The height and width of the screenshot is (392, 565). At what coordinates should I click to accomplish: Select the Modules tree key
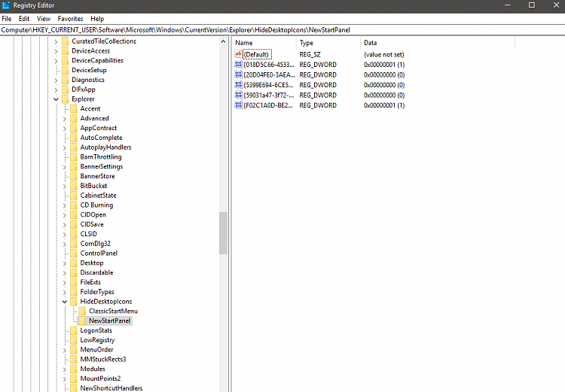pos(93,369)
